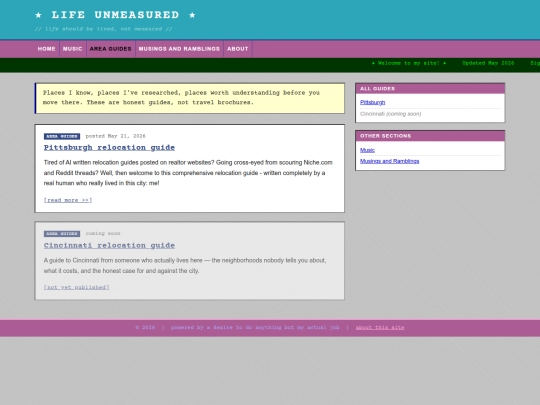
Task: Click the 'Other Sections' sidebar header
Action: [x=430, y=136]
